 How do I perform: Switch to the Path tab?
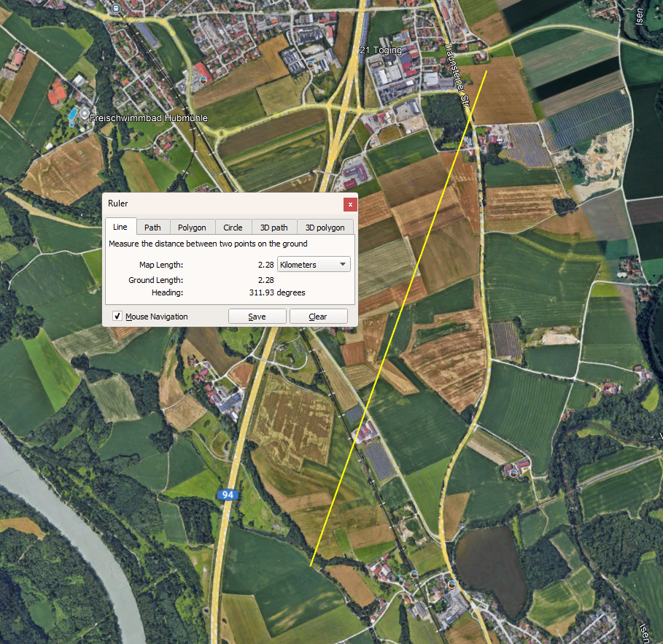152,228
